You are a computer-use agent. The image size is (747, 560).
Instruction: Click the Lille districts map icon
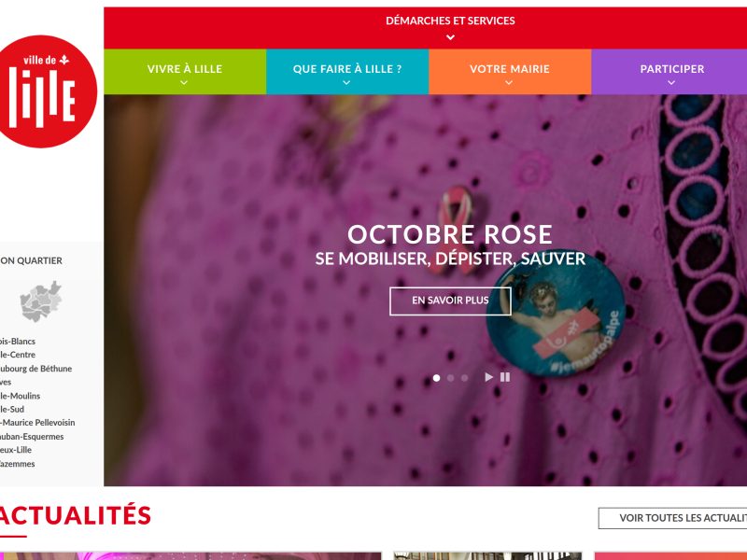click(x=41, y=301)
